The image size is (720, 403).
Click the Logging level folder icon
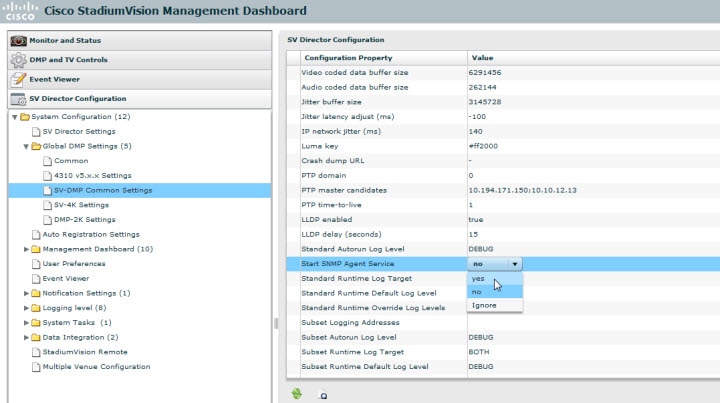36,308
